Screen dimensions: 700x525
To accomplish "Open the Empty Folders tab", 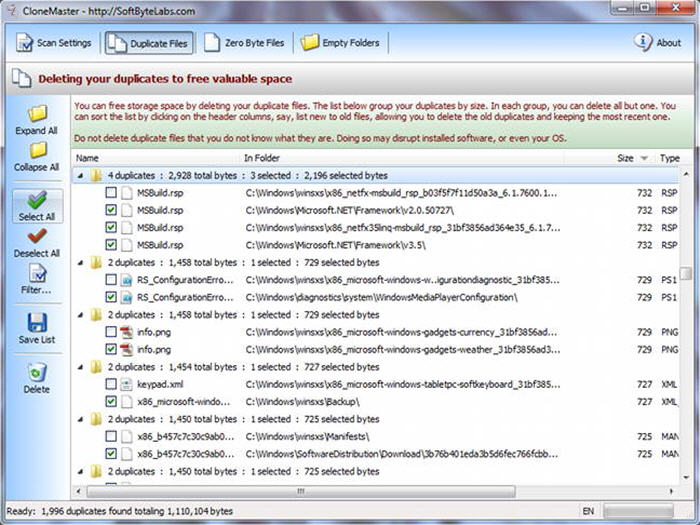I will (340, 43).
